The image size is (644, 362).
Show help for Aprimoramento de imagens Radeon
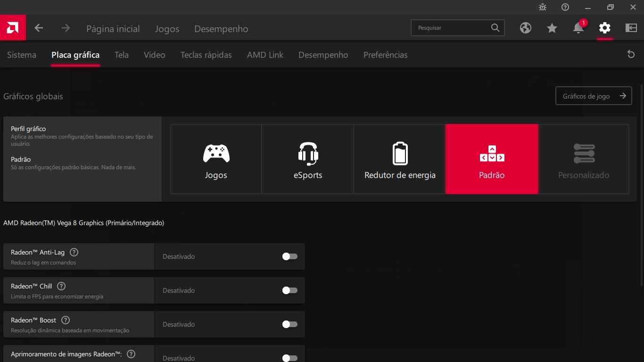(131, 354)
